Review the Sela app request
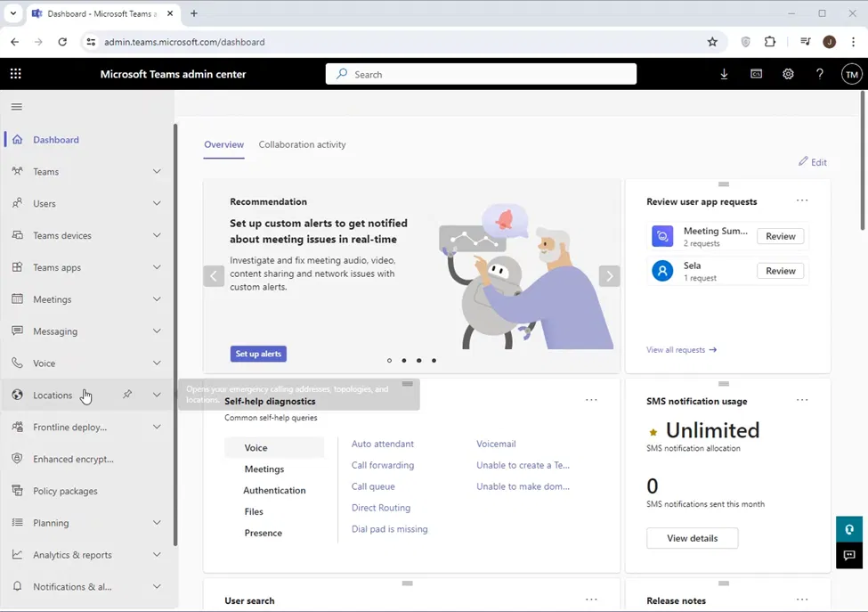Image resolution: width=868 pixels, height=612 pixels. click(x=780, y=271)
